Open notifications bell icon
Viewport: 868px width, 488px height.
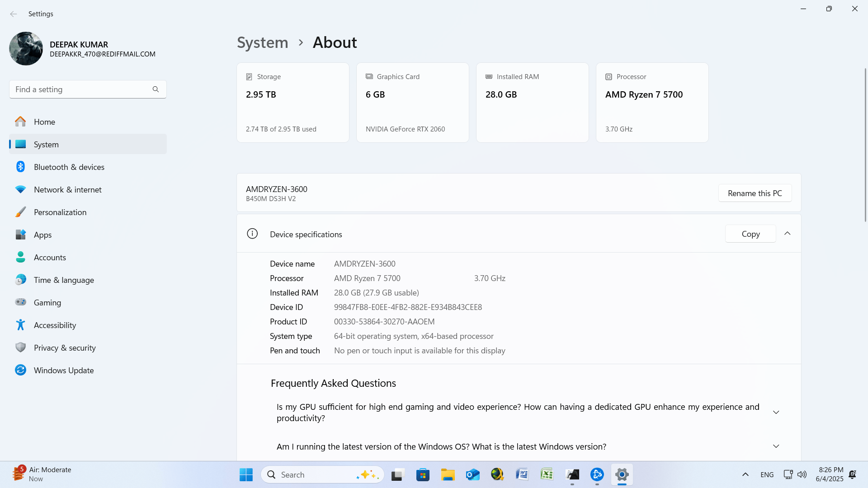pos(853,474)
